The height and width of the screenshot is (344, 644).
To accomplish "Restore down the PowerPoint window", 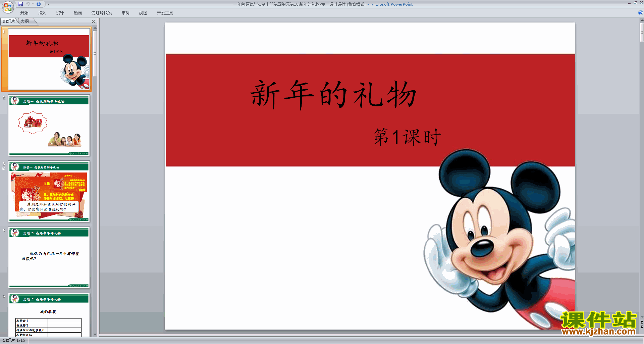I will click(x=635, y=3).
